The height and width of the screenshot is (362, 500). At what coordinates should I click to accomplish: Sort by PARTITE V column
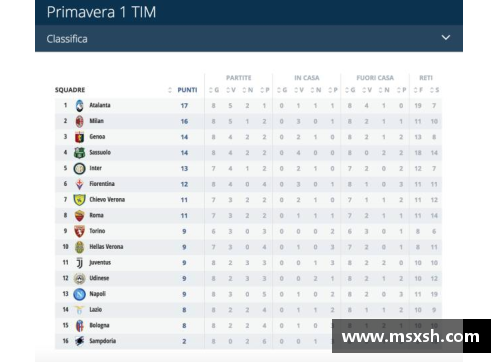[231, 90]
